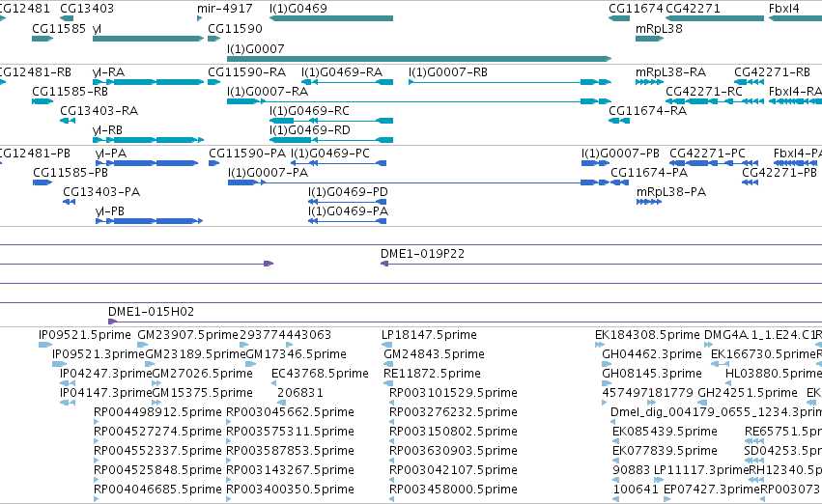
Task: Select EST RP003045662.5prime
Action: tap(290, 413)
